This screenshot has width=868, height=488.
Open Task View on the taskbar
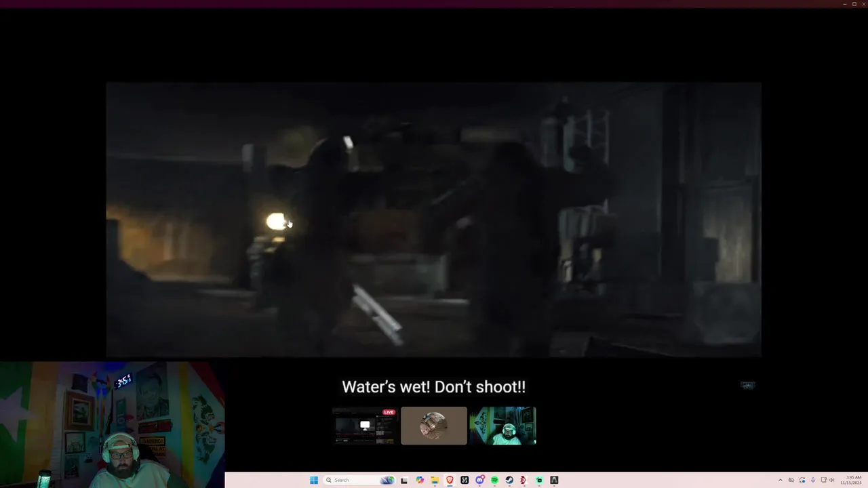point(404,480)
